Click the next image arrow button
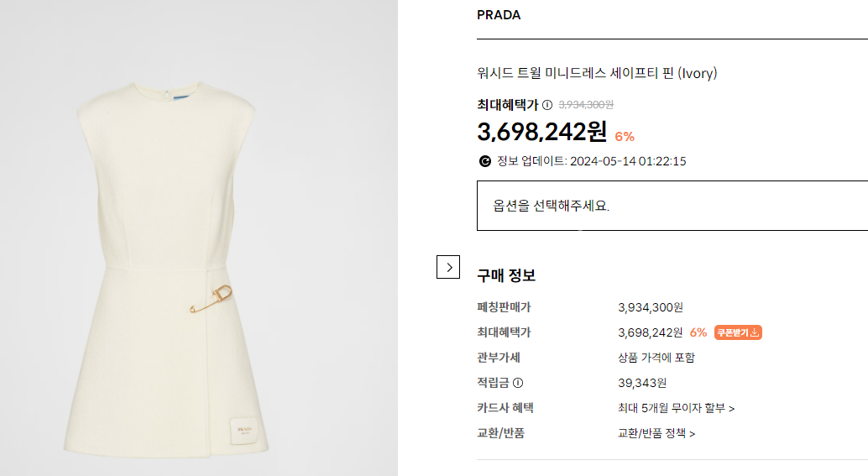The width and height of the screenshot is (868, 476). coord(449,267)
